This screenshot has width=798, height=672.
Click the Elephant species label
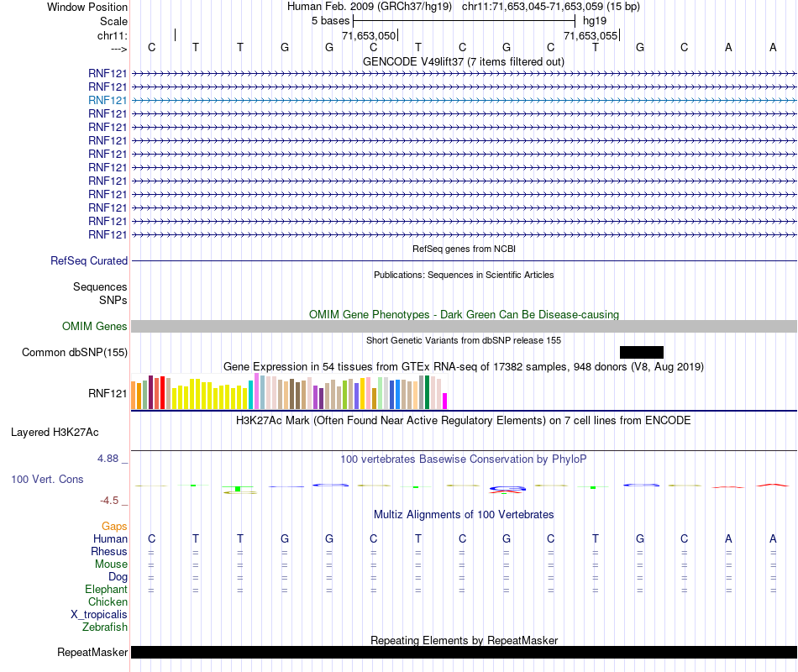point(107,589)
